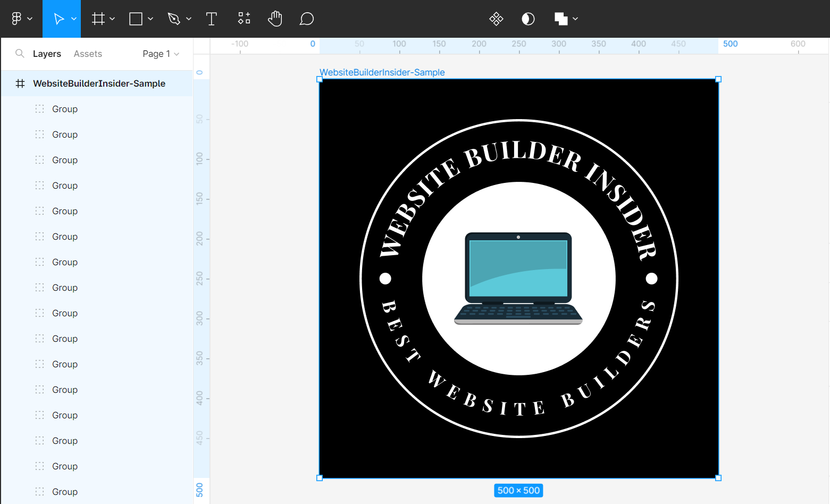Viewport: 830px width, 504px height.
Task: Expand the Boolean operations dropdown arrow
Action: [575, 19]
